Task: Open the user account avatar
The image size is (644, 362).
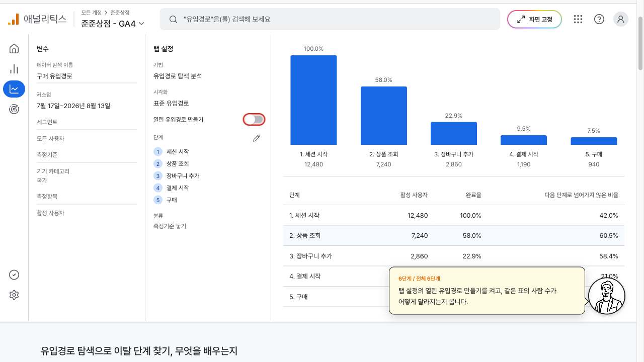Action: (621, 19)
